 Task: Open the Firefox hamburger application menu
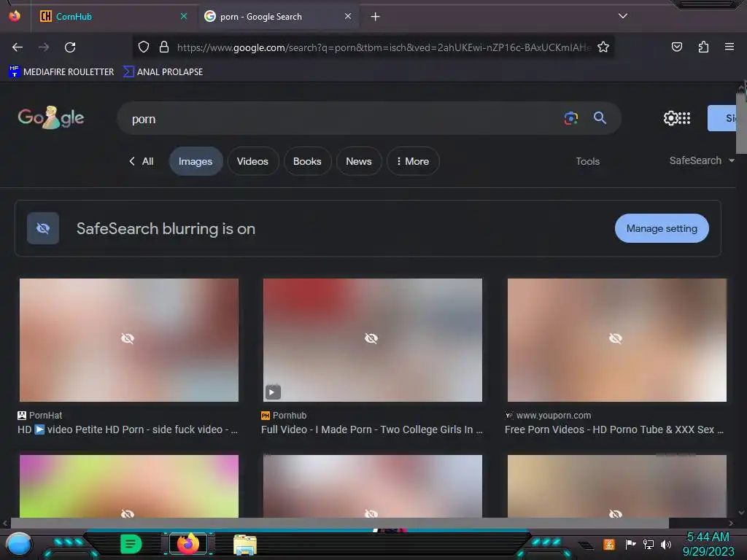tap(729, 47)
